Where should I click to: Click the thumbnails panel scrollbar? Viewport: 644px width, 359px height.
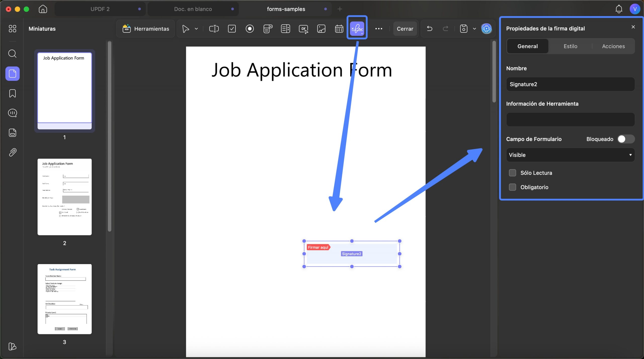coord(109,136)
